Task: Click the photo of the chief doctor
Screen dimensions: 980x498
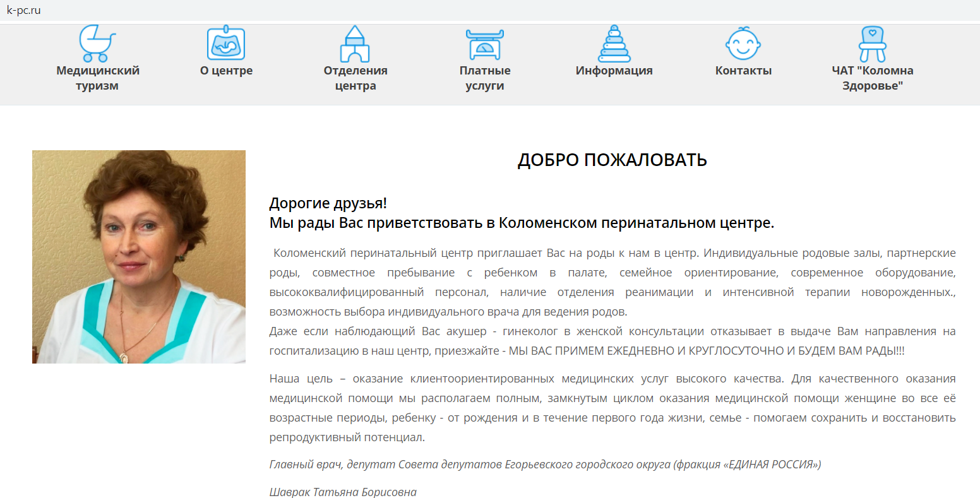Action: [139, 257]
